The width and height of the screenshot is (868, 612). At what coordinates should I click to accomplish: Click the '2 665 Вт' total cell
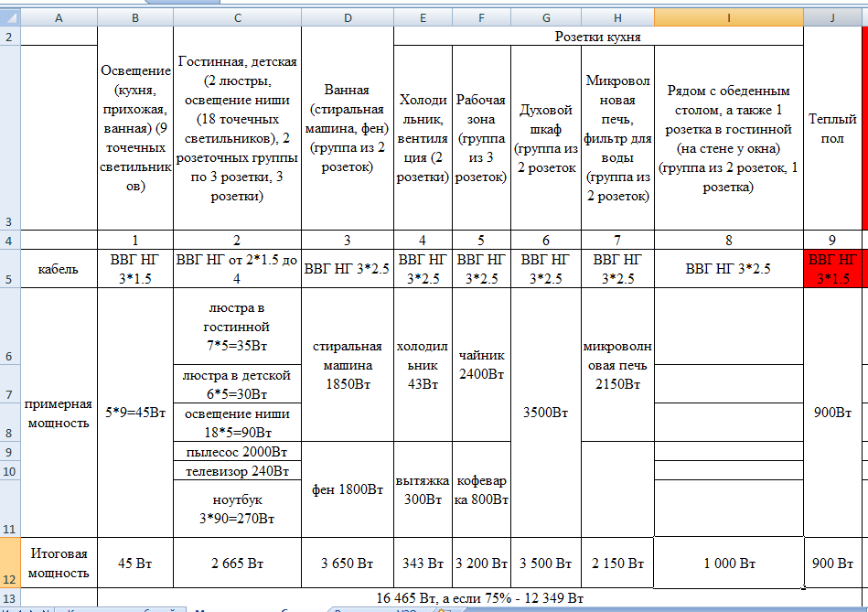pyautogui.click(x=238, y=563)
